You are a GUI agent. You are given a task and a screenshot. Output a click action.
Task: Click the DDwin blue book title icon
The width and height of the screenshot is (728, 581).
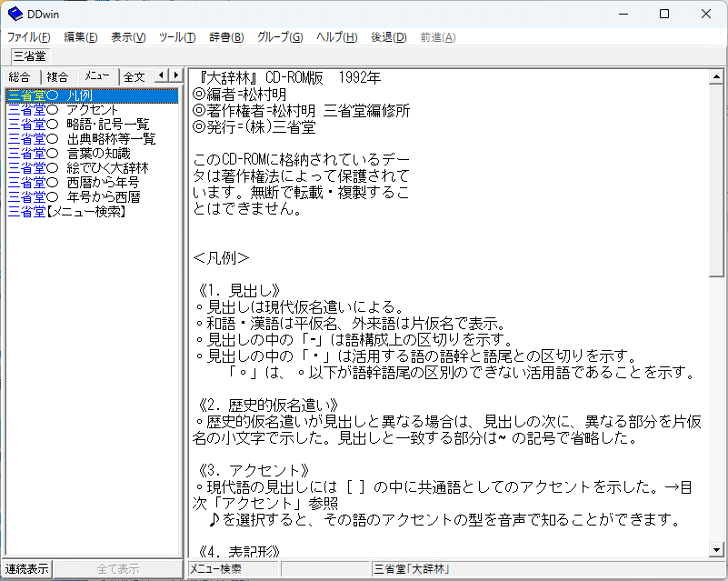point(15,14)
